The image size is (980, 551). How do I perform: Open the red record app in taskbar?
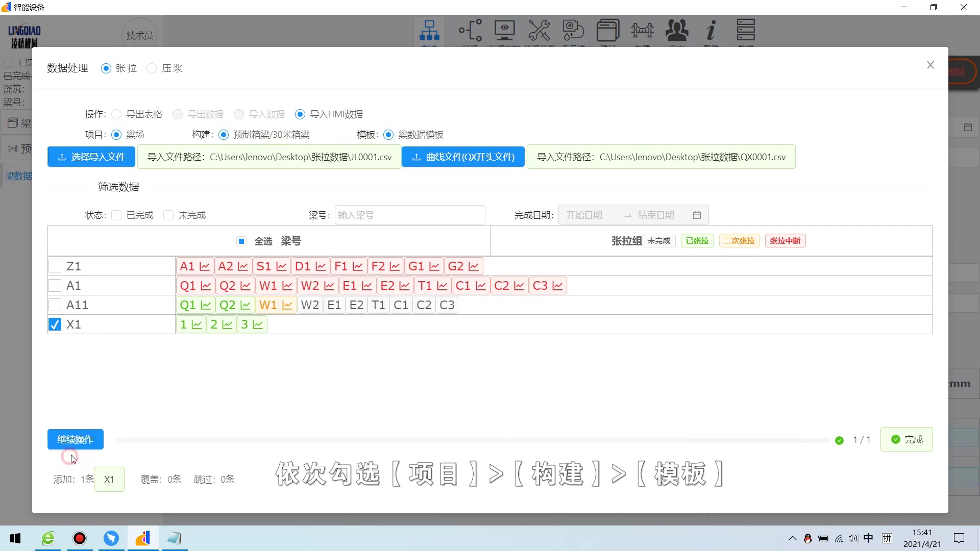pos(80,538)
